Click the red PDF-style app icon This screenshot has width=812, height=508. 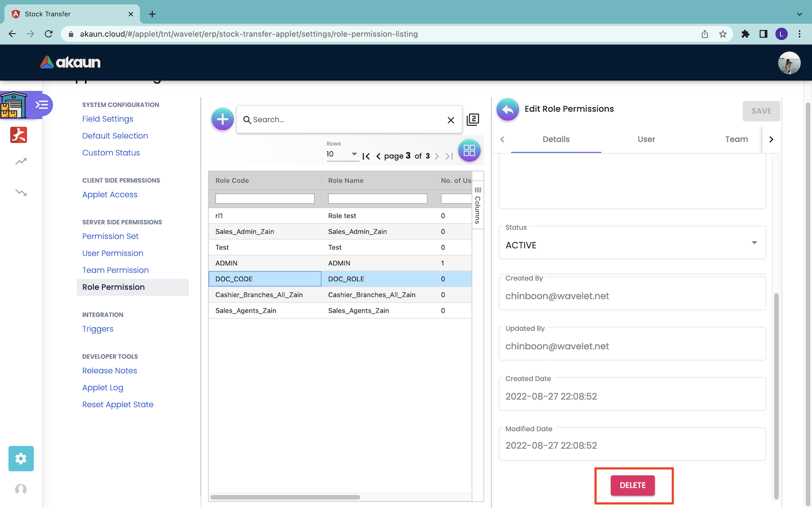coord(19,135)
